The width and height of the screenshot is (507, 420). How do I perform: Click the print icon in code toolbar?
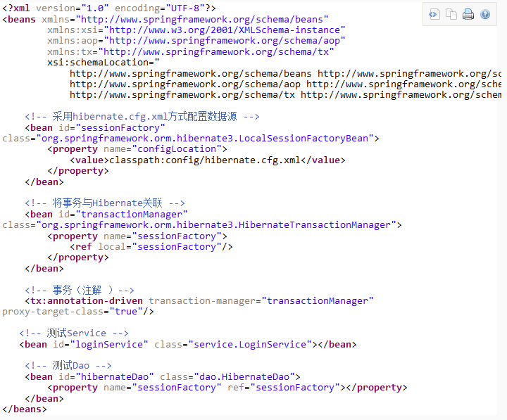tap(468, 15)
